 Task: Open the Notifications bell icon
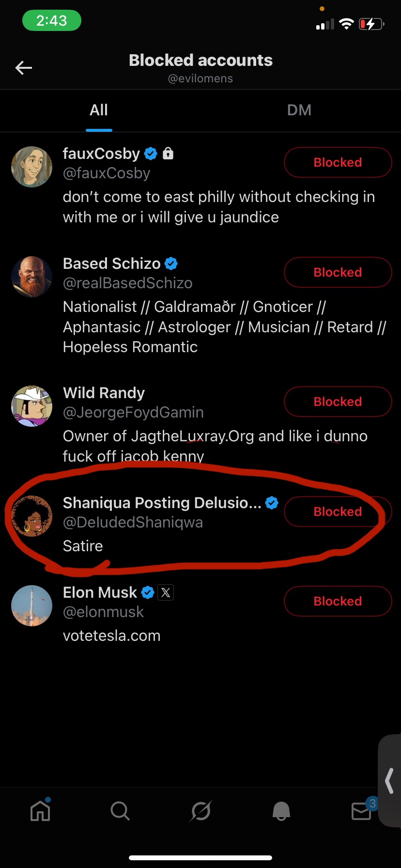281,810
